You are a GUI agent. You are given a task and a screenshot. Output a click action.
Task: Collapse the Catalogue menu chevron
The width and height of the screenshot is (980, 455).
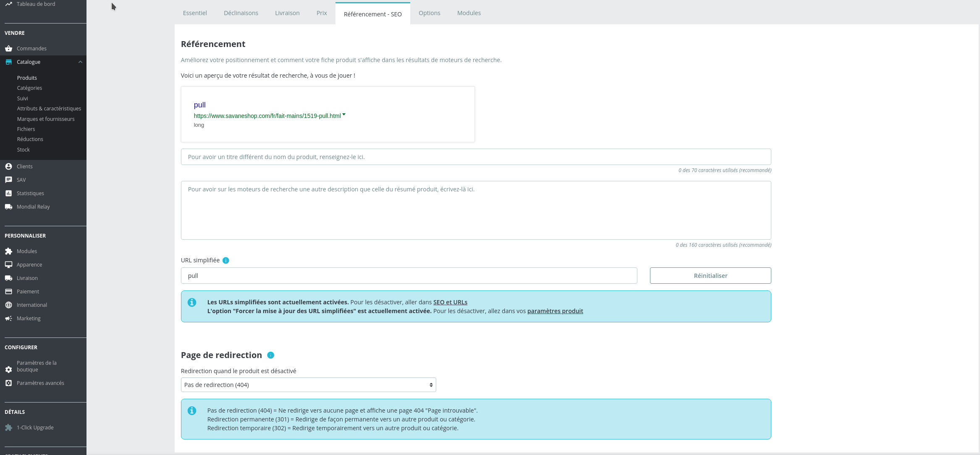pos(80,62)
